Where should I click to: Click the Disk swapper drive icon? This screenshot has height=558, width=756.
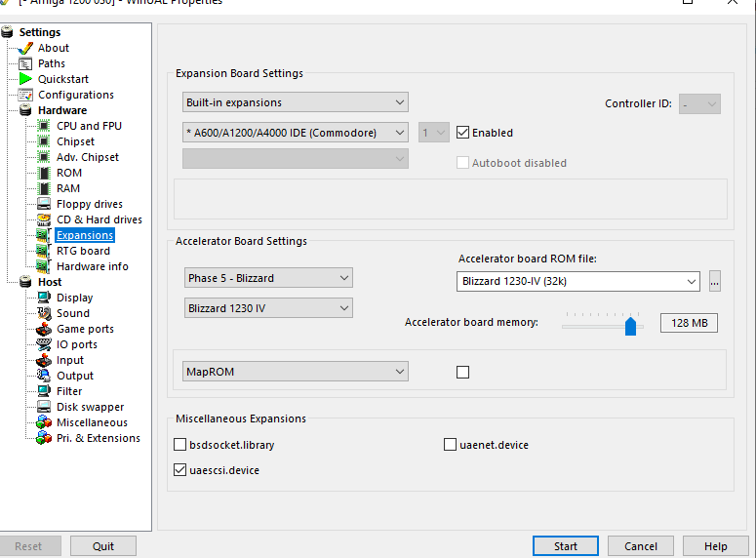(43, 407)
